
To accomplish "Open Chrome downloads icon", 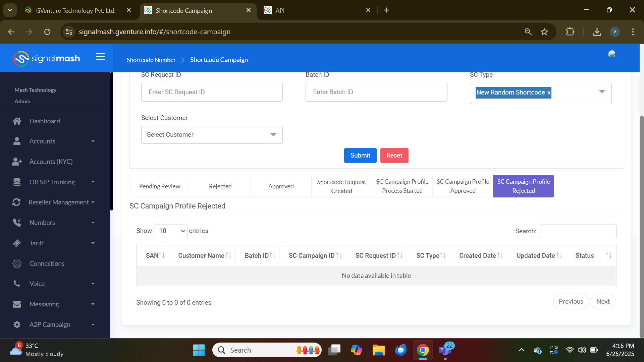I will point(597,32).
